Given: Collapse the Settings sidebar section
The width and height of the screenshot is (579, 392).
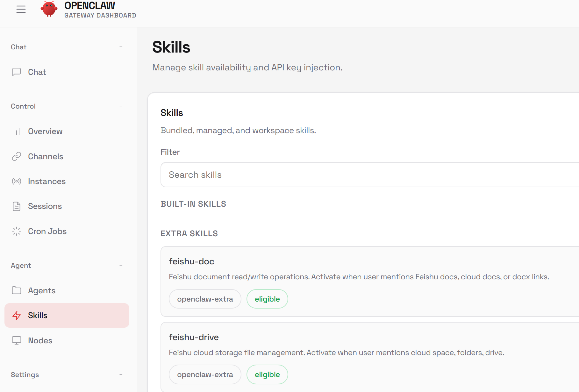Looking at the screenshot, I should point(121,374).
